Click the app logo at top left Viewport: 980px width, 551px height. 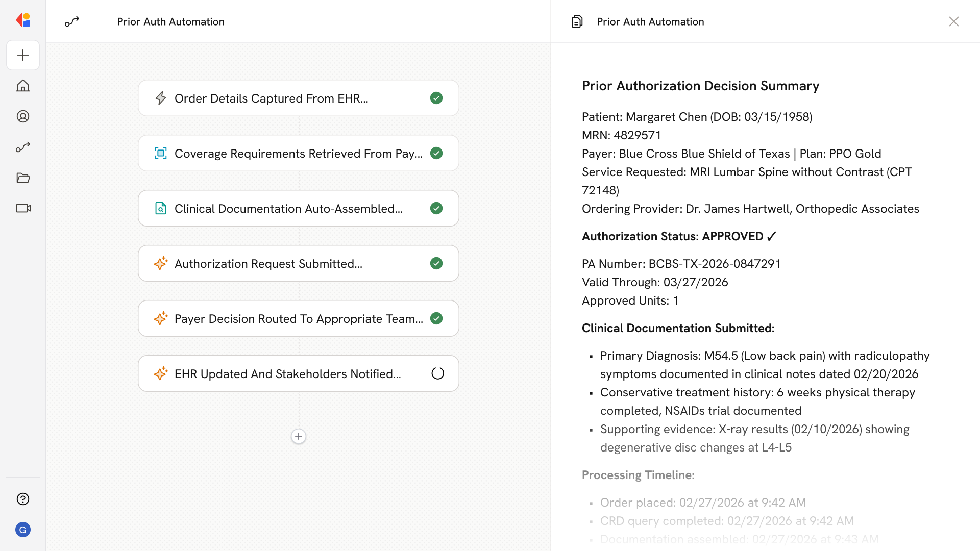pyautogui.click(x=23, y=20)
